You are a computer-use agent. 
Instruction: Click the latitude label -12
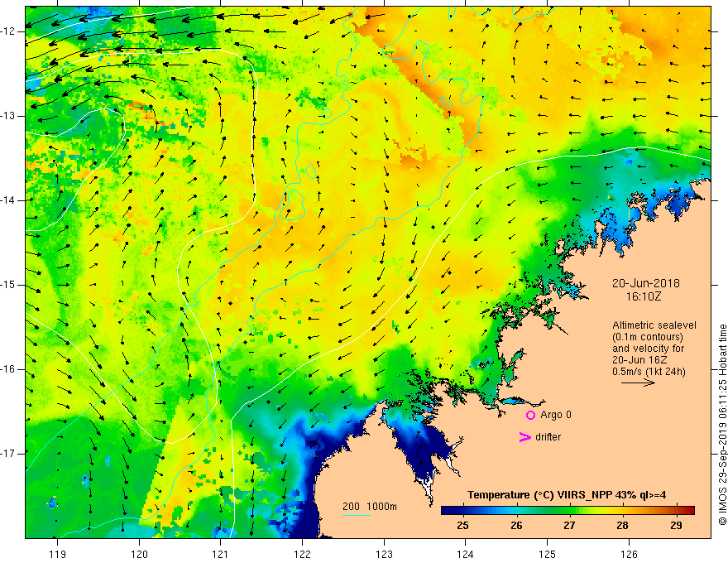coord(8,31)
